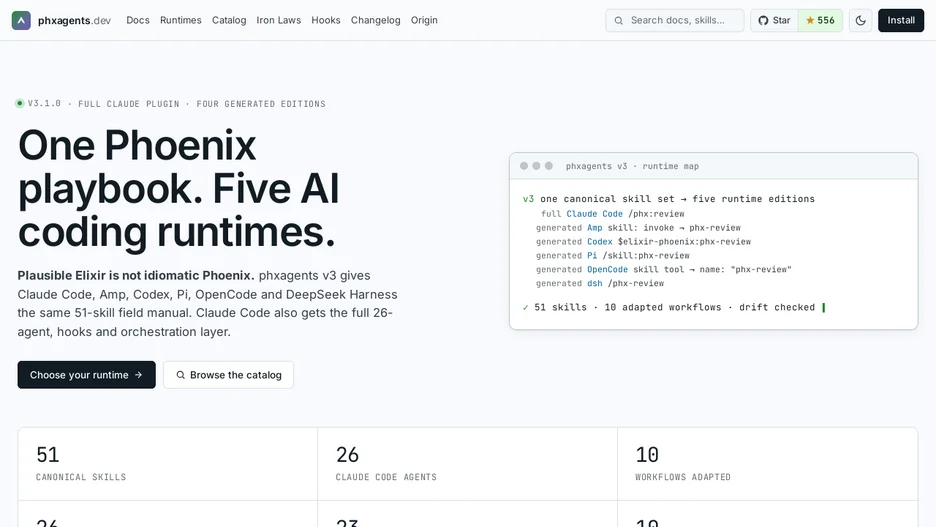Click the "One Phoenix playbook" main heading
The height and width of the screenshot is (527, 936).
(178, 188)
